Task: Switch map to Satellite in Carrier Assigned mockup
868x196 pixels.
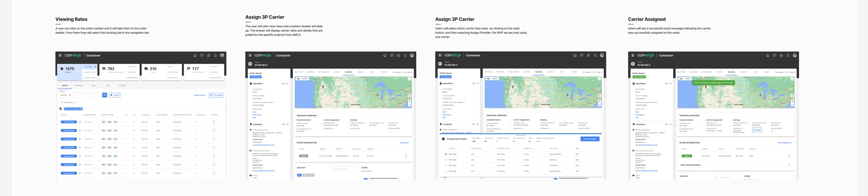Action: 688,78
